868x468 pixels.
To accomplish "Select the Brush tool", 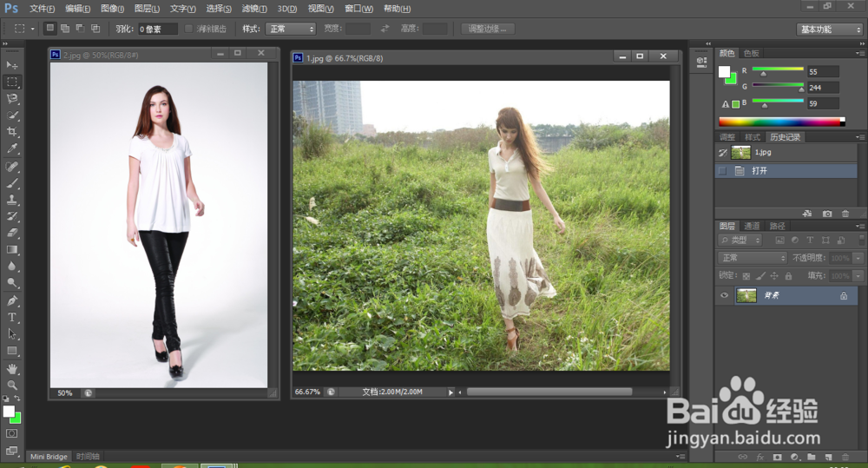I will pyautogui.click(x=11, y=183).
